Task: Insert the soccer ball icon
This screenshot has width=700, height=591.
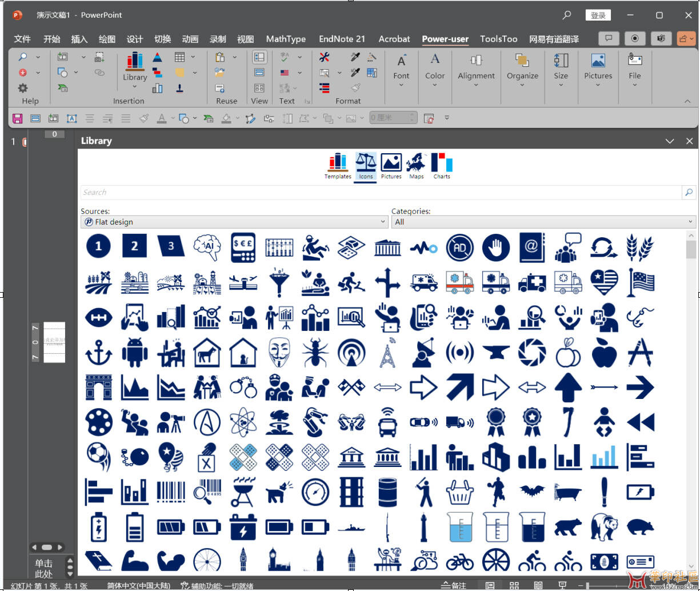Action: [x=98, y=456]
